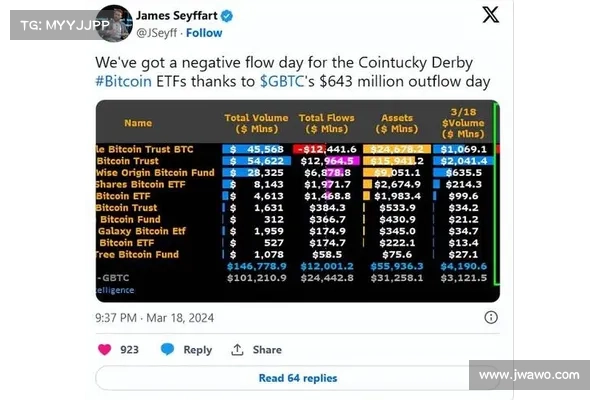Click the share arrow icon
Image resolution: width=600 pixels, height=400 pixels.
[x=238, y=349]
